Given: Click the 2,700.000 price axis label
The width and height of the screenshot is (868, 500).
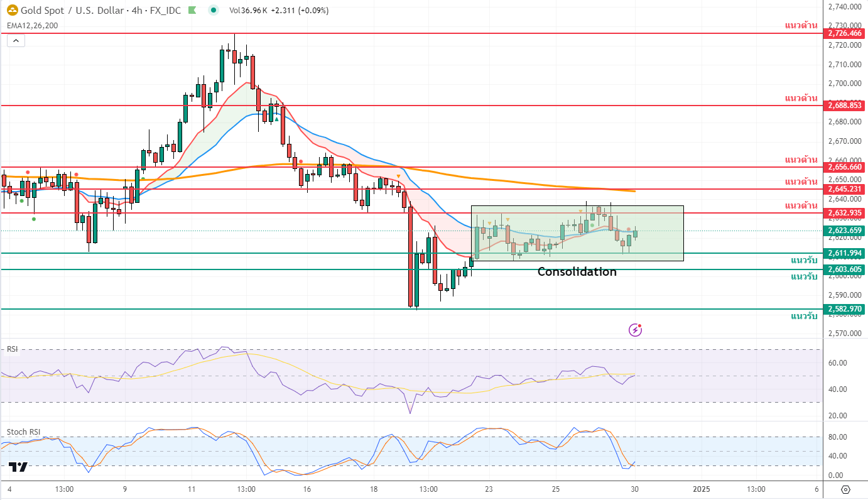Looking at the screenshot, I should [844, 84].
